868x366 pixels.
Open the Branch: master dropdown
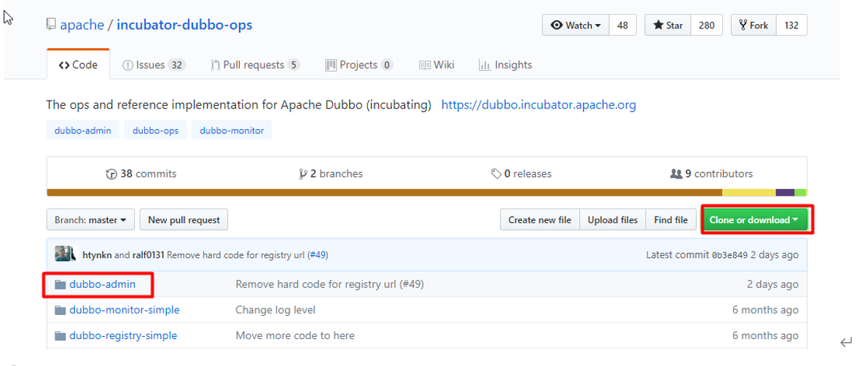coord(90,219)
